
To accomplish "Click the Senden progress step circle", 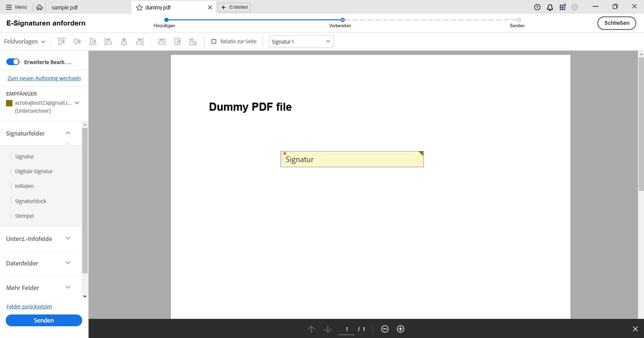I will click(519, 20).
